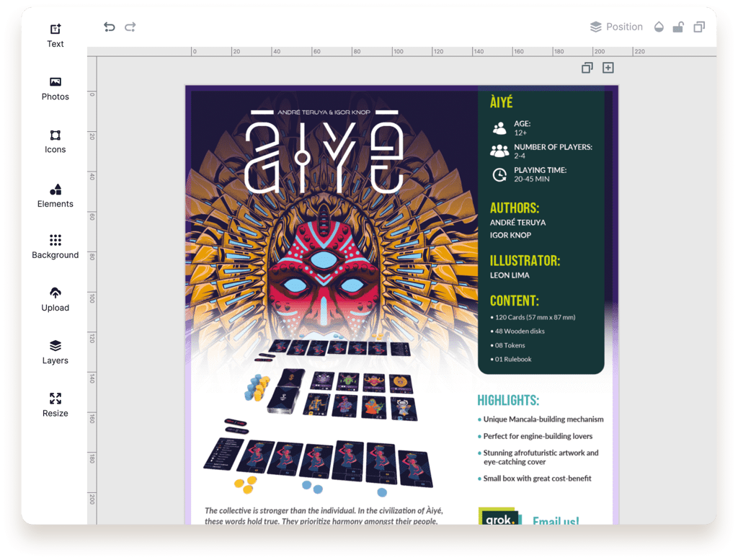The image size is (738, 560).
Task: Open the Photos panel
Action: [x=55, y=89]
